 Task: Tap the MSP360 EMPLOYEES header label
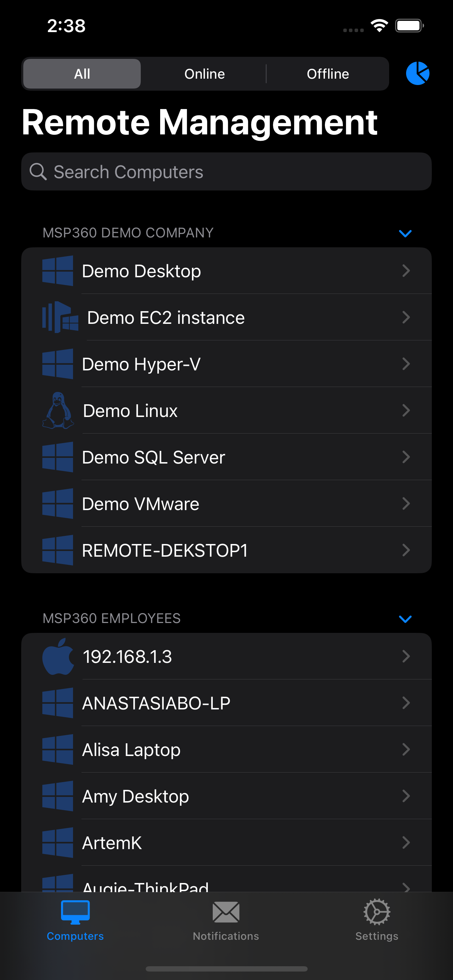tap(111, 619)
